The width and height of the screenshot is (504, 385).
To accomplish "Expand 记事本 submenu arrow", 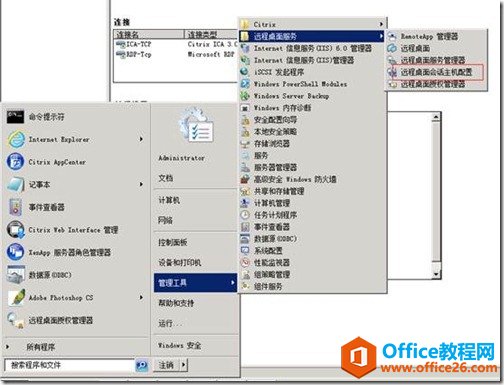I will point(141,184).
